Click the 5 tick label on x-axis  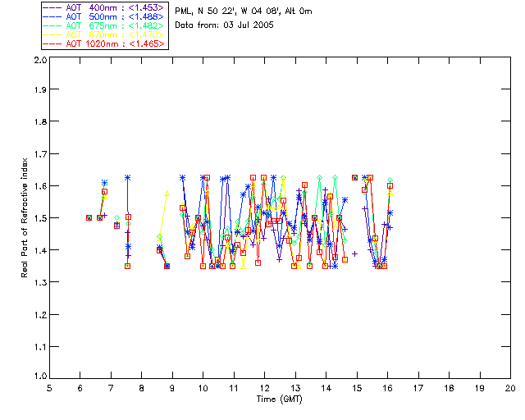tap(49, 387)
